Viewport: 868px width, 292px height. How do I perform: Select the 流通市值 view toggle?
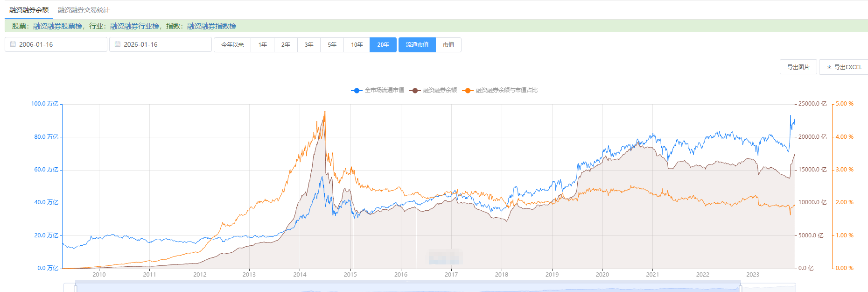coord(417,45)
